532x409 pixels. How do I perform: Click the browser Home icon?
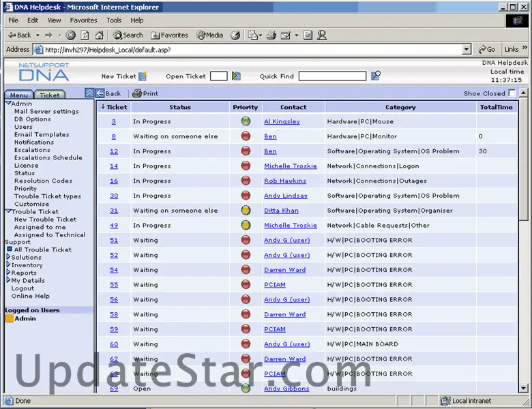coord(99,35)
